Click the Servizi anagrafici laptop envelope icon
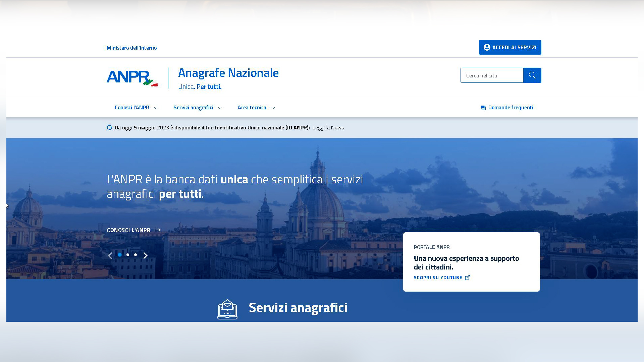644x362 pixels. (x=227, y=309)
